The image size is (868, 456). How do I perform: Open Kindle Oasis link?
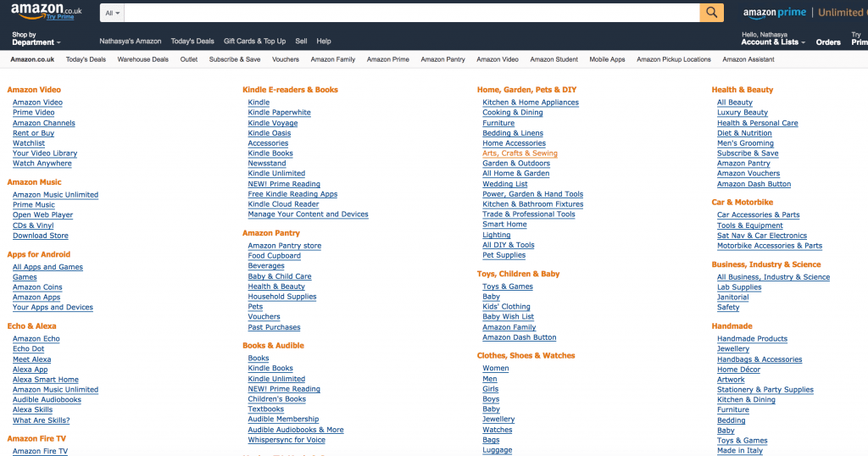coord(269,133)
